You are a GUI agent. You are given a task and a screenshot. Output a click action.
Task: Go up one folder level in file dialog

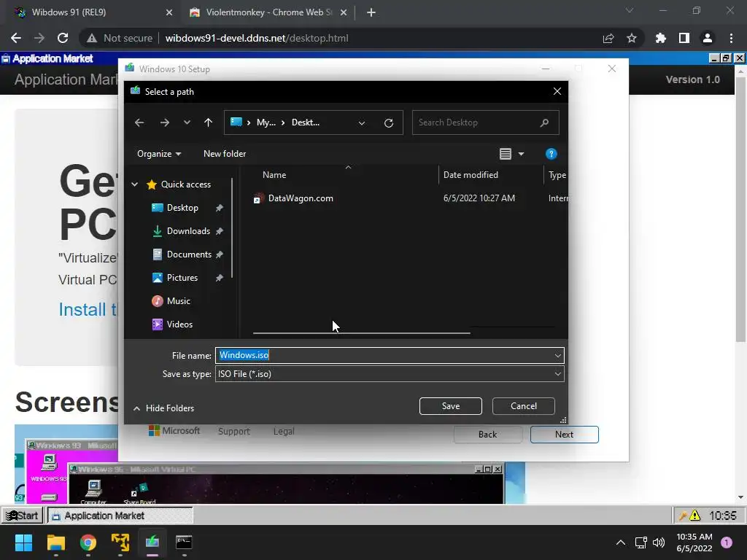click(x=208, y=122)
